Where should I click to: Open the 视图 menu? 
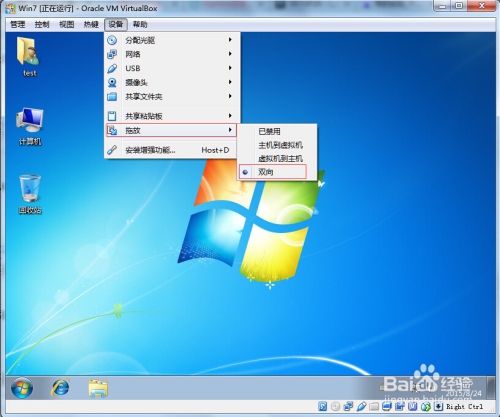tap(67, 24)
